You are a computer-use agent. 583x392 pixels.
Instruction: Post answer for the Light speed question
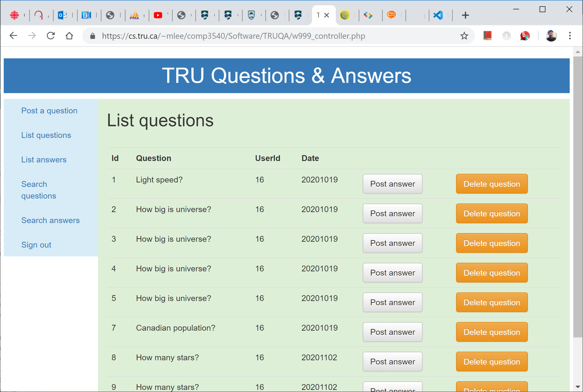[x=392, y=184]
